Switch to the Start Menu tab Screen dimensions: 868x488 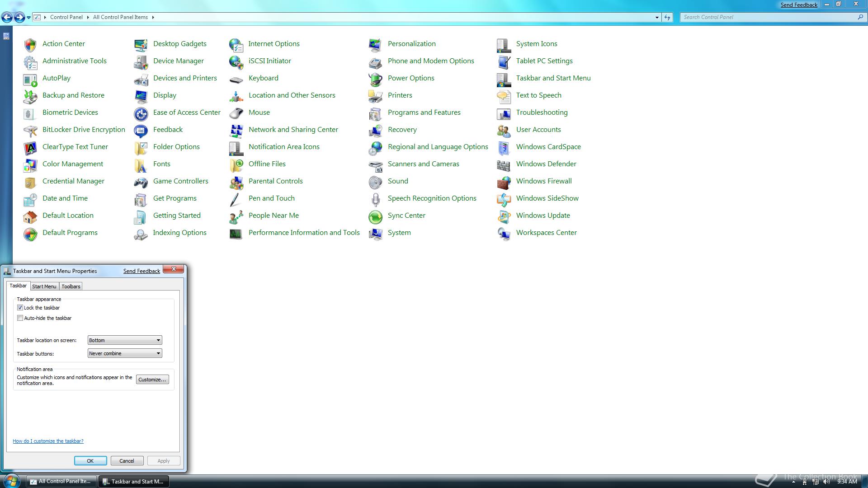coord(44,286)
